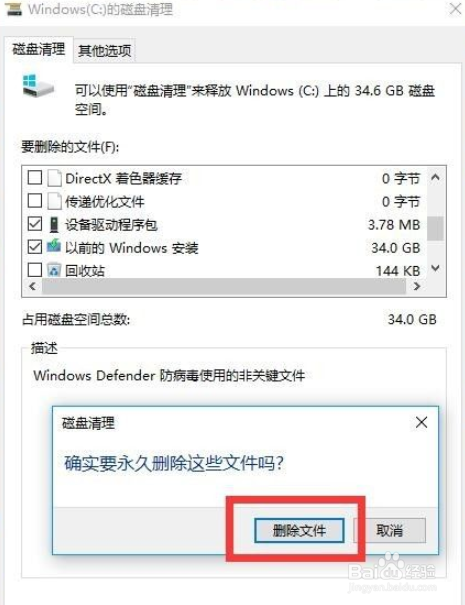Click the 回收站 recycle bin icon
465x605 pixels.
(54, 270)
